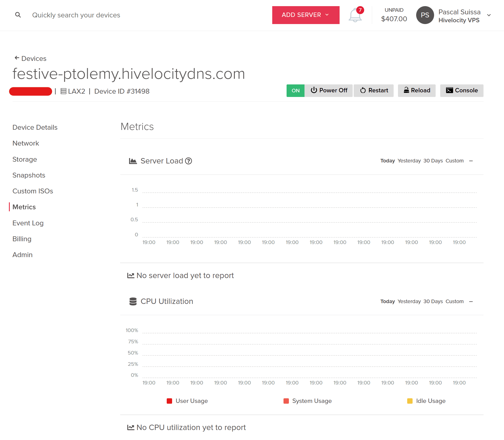
Task: Select 30 Days range for Server Load
Action: pos(433,161)
